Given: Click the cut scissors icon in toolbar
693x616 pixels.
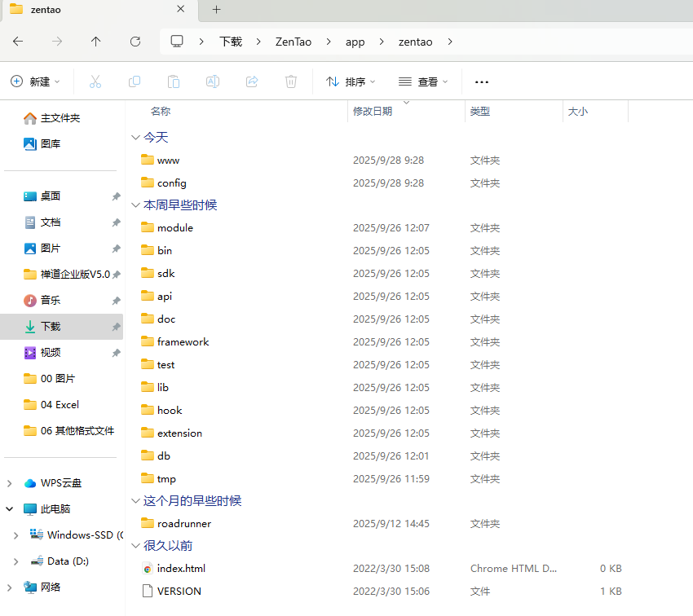Looking at the screenshot, I should pyautogui.click(x=95, y=81).
